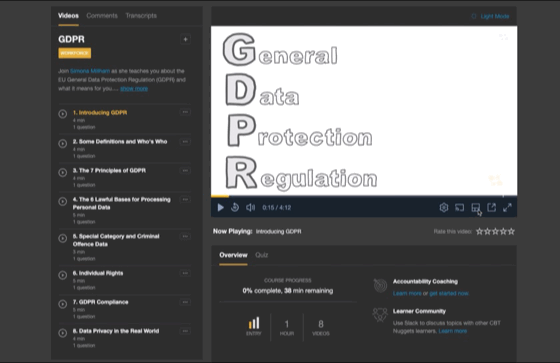Screen dimensions: 560x363
Task: Open 6. Individual Rights video title
Action: 98,273
